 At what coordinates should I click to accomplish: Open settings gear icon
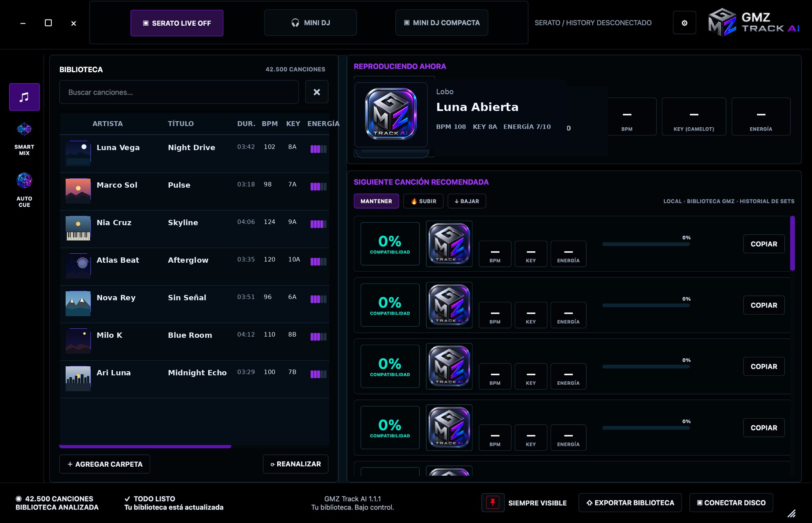pos(684,23)
